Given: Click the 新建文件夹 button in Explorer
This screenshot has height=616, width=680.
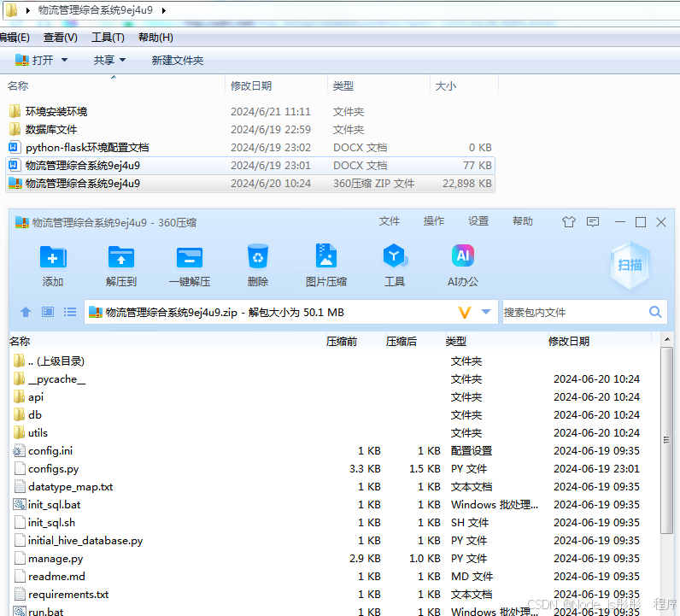Looking at the screenshot, I should [178, 61].
